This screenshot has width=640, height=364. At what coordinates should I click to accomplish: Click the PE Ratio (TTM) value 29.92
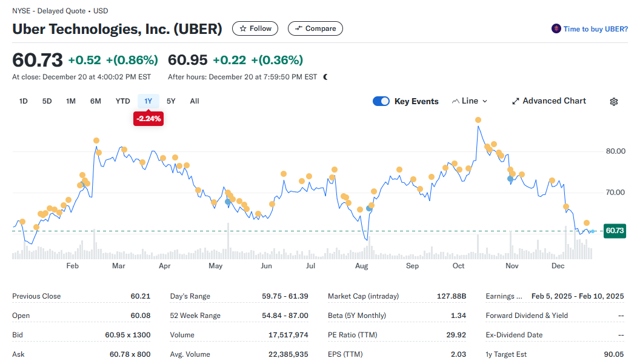[x=456, y=335]
